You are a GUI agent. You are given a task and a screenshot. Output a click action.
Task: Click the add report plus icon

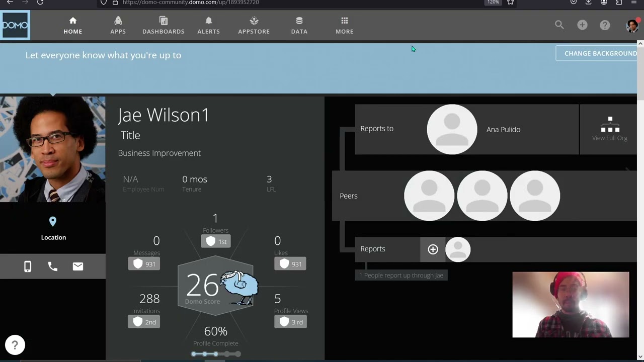[x=433, y=249]
